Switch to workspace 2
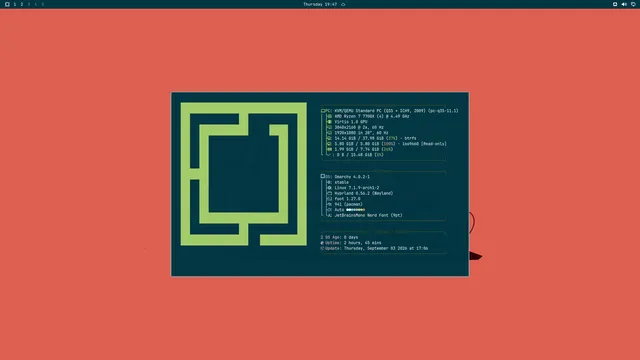The height and width of the screenshot is (360, 640). tap(22, 4)
